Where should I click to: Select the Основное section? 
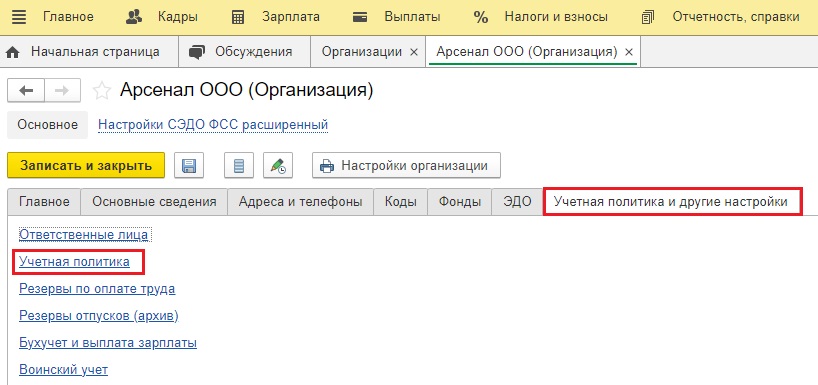pyautogui.click(x=47, y=125)
